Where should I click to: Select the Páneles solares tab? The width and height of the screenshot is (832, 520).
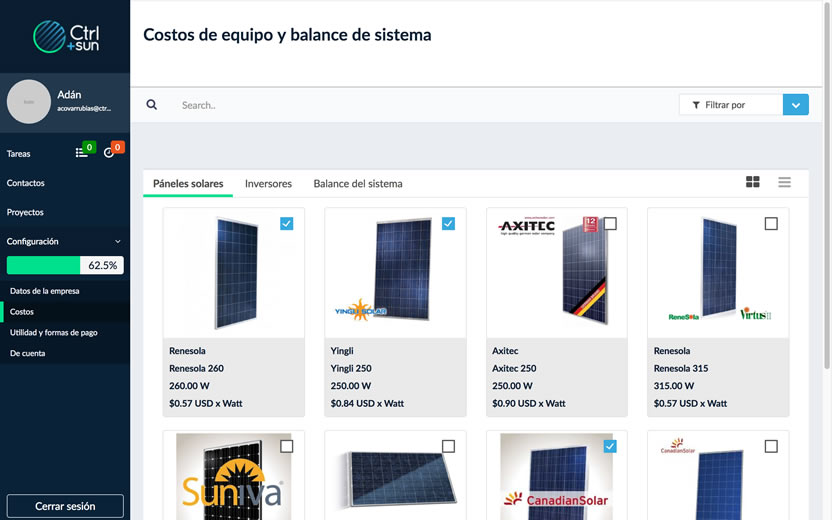tap(188, 184)
